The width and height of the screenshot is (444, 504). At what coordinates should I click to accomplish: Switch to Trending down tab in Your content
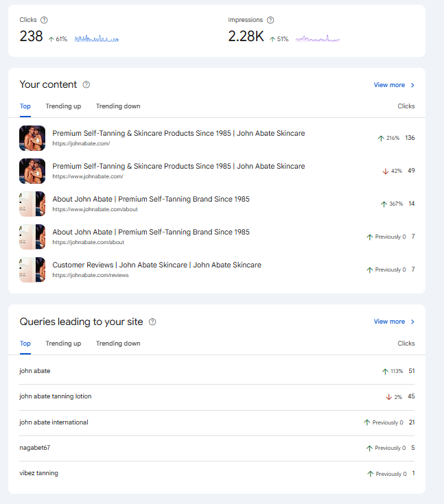click(x=118, y=106)
